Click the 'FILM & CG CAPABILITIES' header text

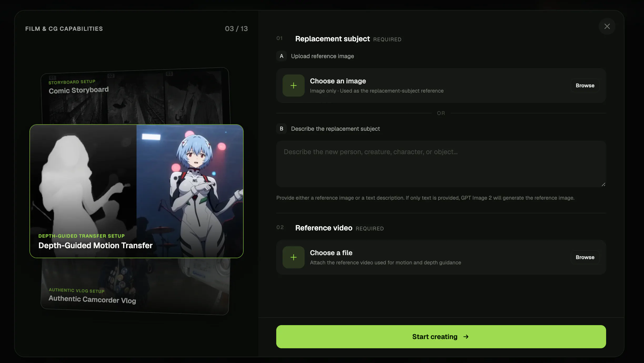coord(64,29)
